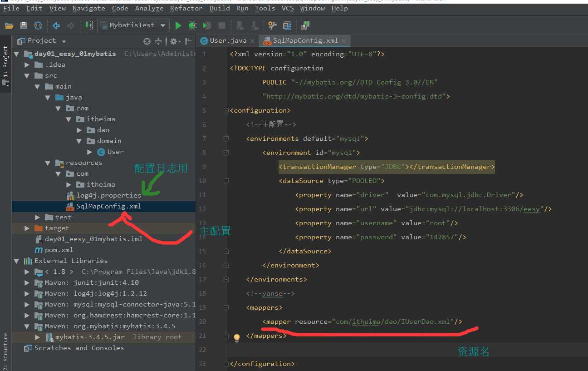Expand the .idea folder
The width and height of the screenshot is (588, 371).
coord(27,64)
